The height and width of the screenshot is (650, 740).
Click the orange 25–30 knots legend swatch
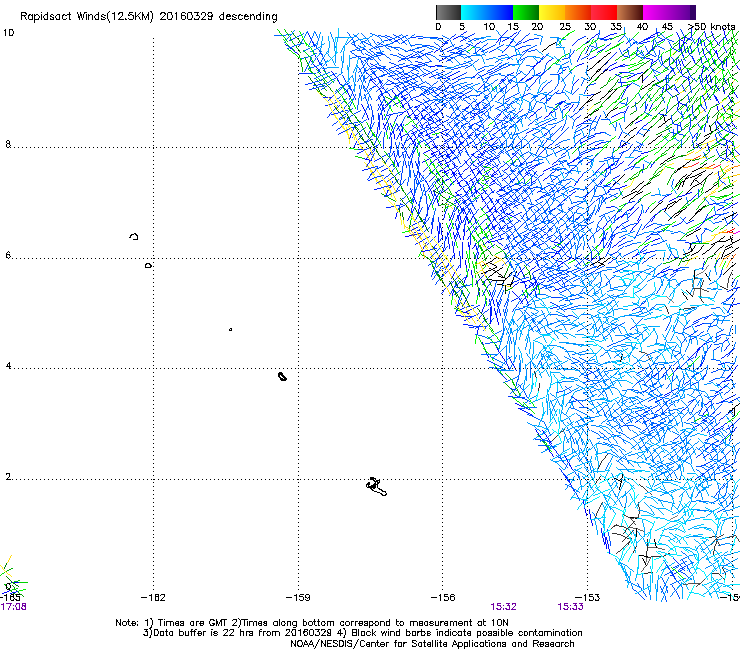click(x=578, y=12)
